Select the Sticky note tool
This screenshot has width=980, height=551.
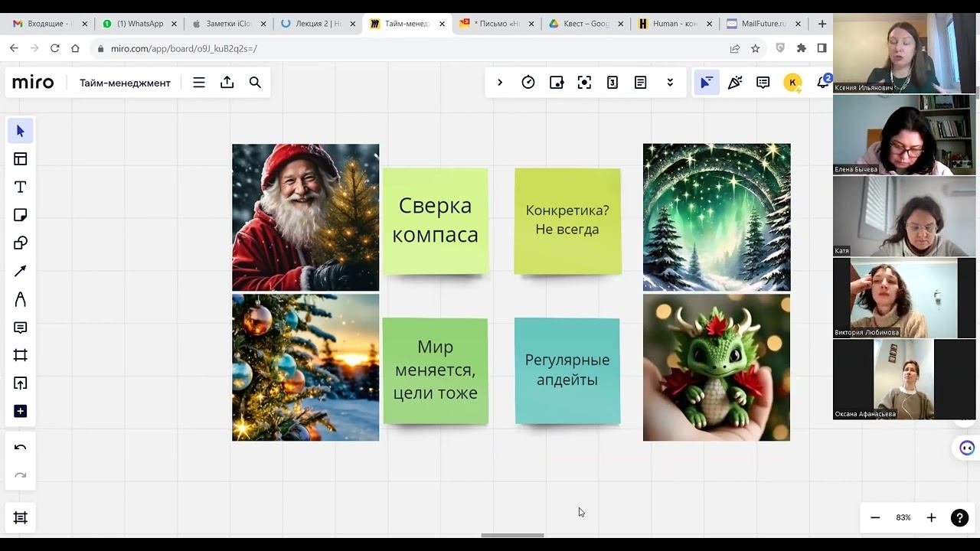21,215
